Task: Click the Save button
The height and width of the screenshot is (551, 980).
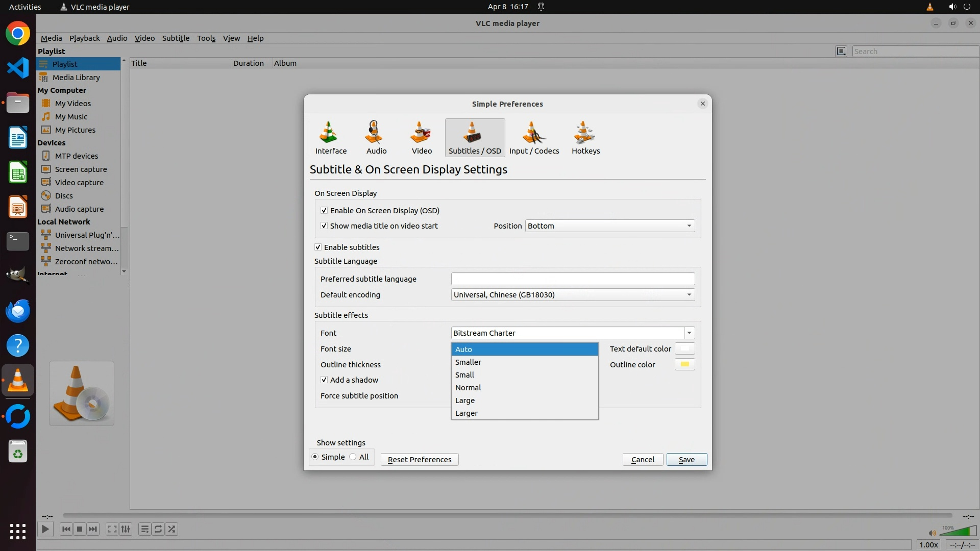Action: coord(686,459)
